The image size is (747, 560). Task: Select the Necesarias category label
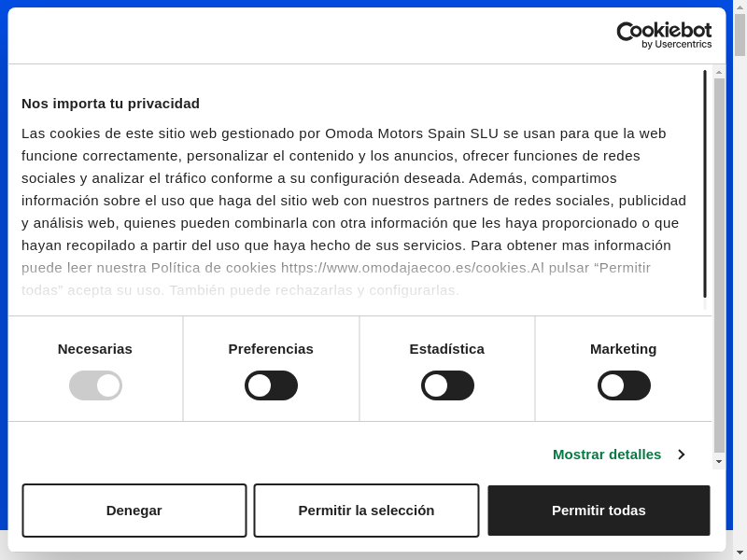point(95,349)
